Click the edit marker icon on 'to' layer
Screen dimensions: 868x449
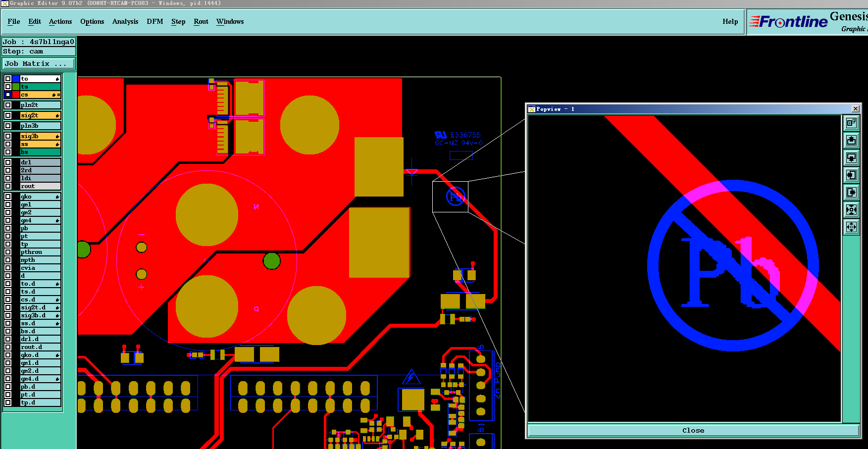tap(57, 79)
